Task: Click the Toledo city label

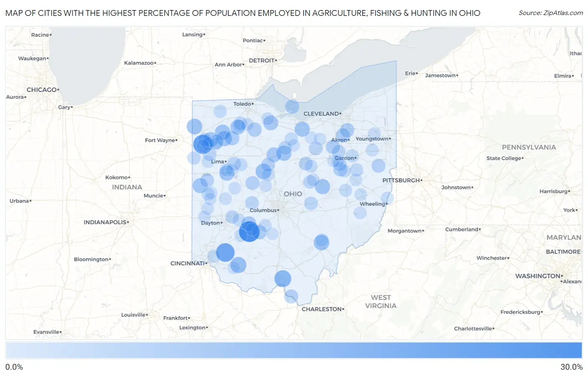Action: pos(242,104)
